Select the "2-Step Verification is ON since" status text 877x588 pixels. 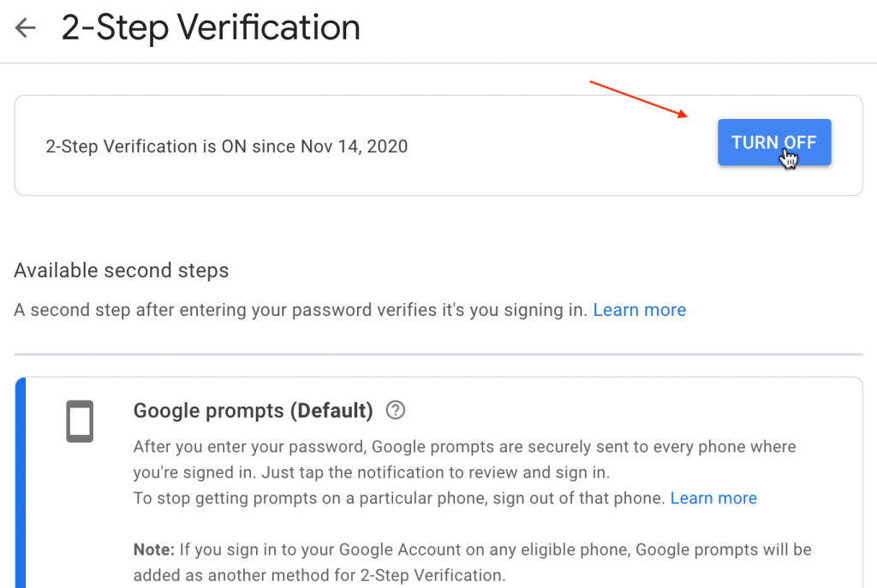tap(171, 146)
